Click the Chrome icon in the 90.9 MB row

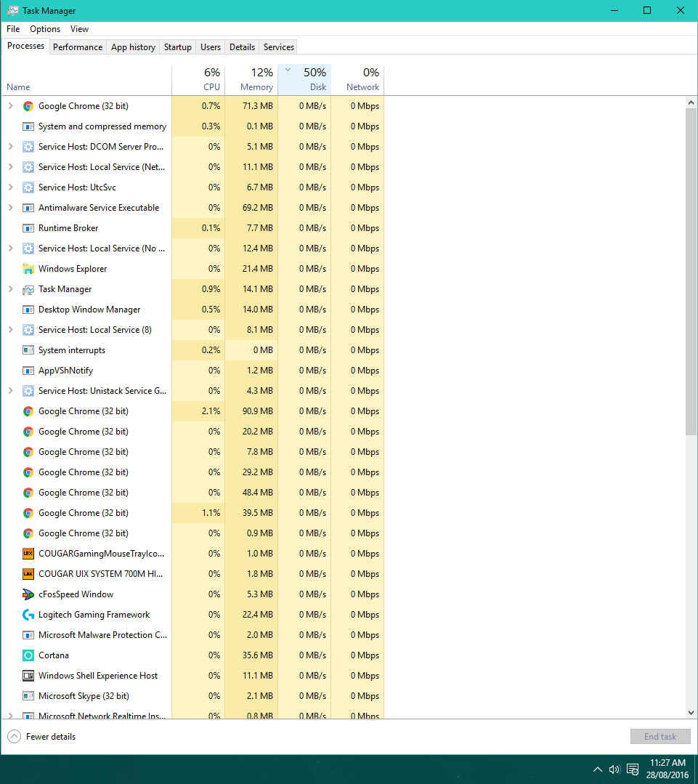click(28, 411)
